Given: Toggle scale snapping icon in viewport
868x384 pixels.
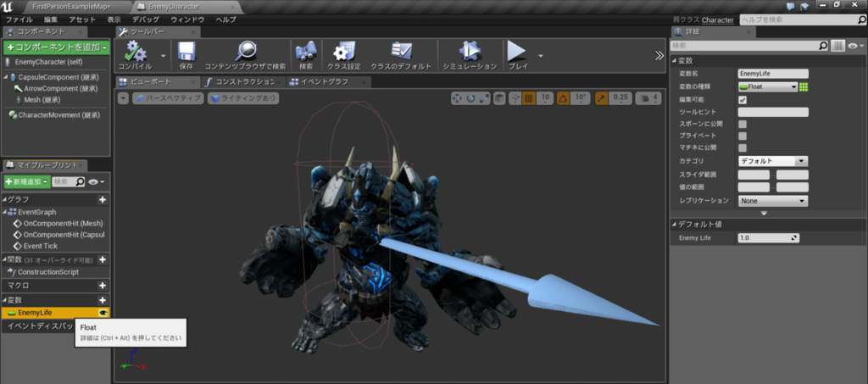Looking at the screenshot, I should (x=602, y=98).
